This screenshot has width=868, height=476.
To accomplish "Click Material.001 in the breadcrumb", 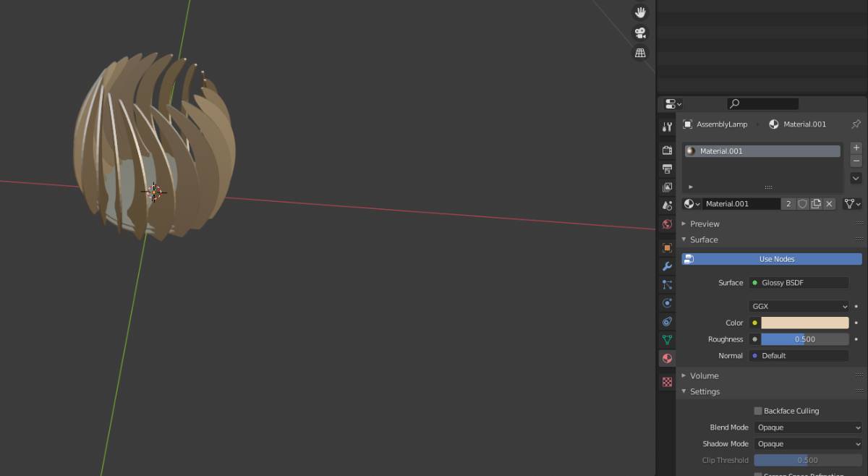I will [804, 124].
